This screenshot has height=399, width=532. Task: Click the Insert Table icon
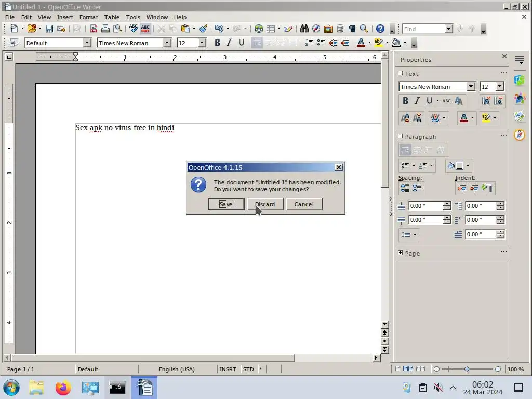(x=270, y=29)
